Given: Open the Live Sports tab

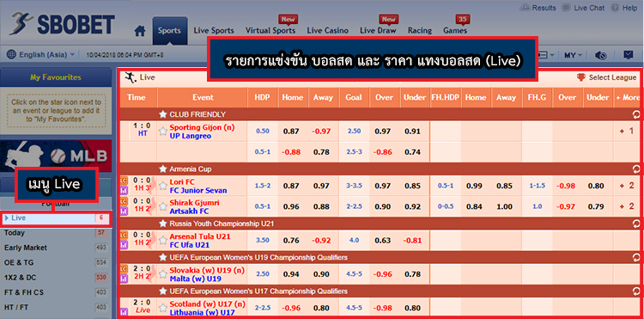Looking at the screenshot, I should [214, 30].
